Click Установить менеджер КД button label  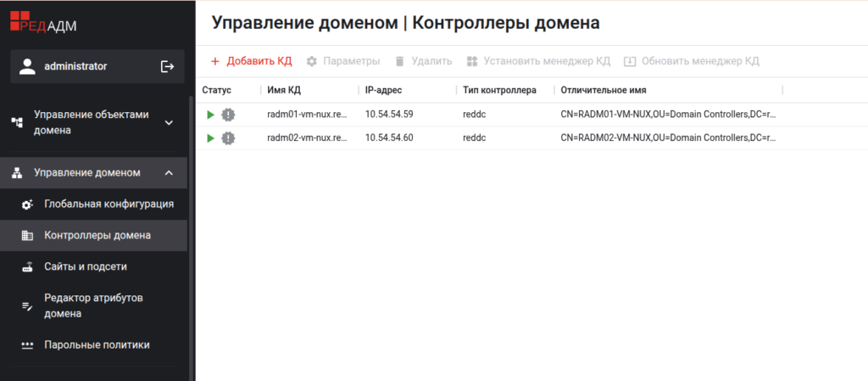click(x=547, y=61)
